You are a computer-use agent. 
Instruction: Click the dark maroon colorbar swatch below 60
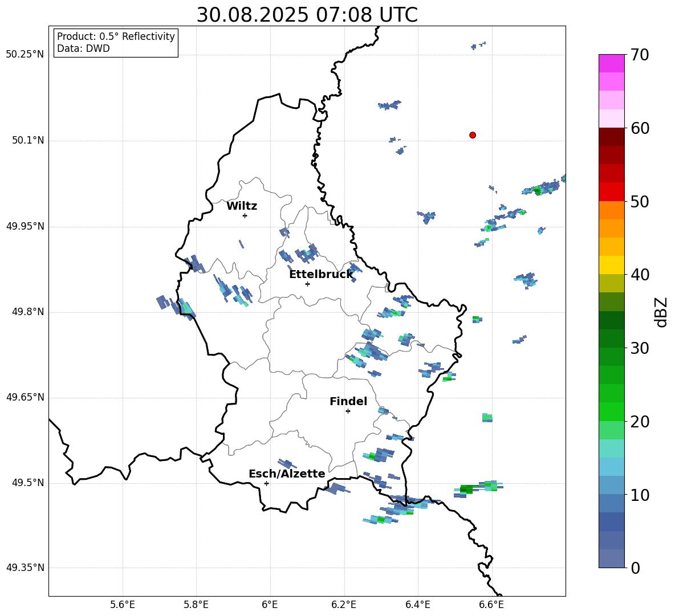(x=612, y=137)
